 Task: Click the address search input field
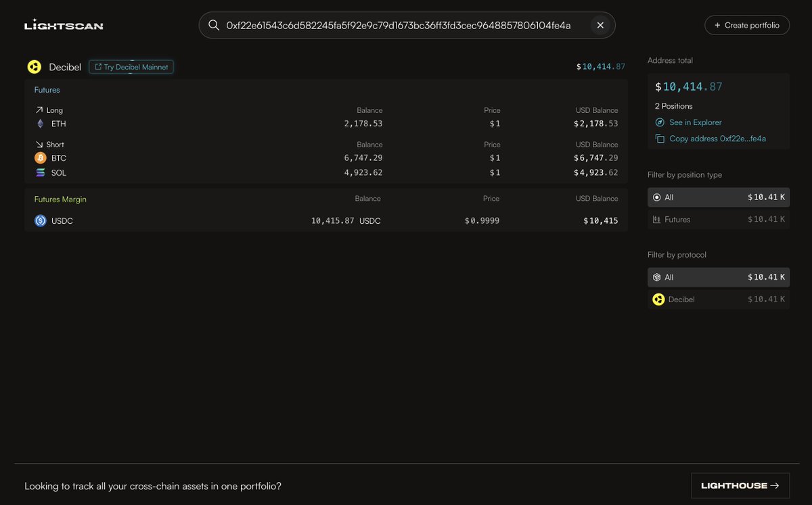click(407, 25)
